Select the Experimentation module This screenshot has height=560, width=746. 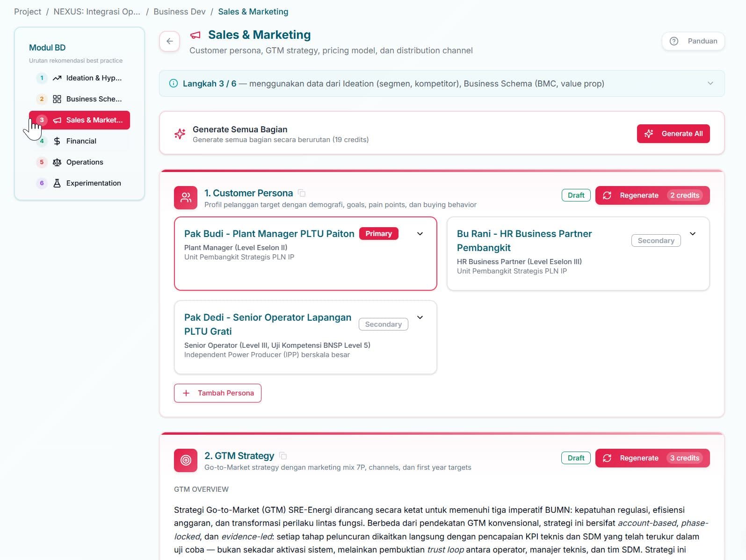[x=80, y=183]
